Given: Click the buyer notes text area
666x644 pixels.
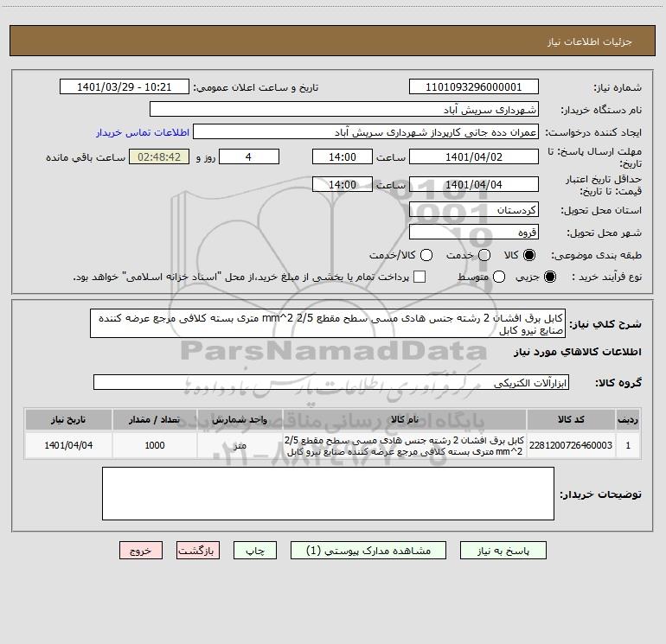Looking at the screenshot, I should [x=328, y=494].
